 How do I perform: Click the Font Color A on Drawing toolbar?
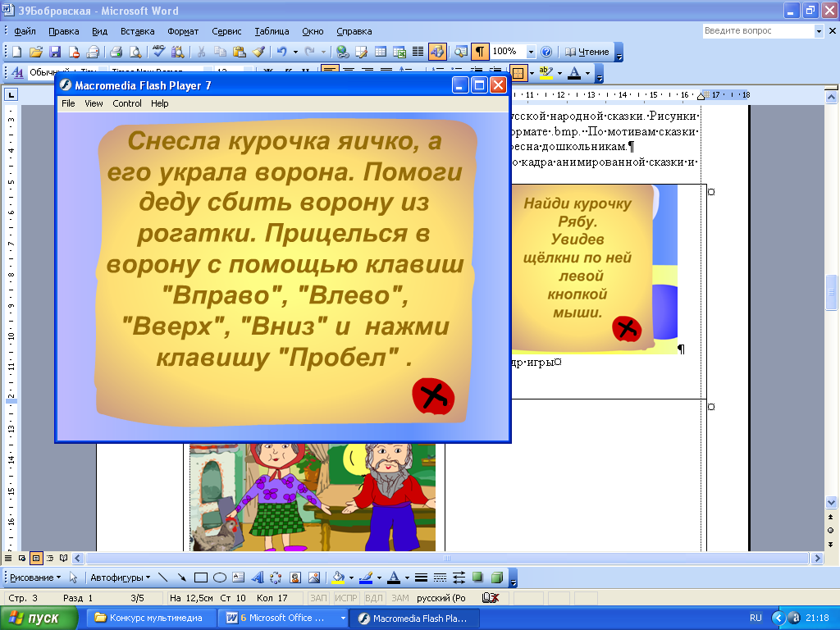tap(394, 577)
